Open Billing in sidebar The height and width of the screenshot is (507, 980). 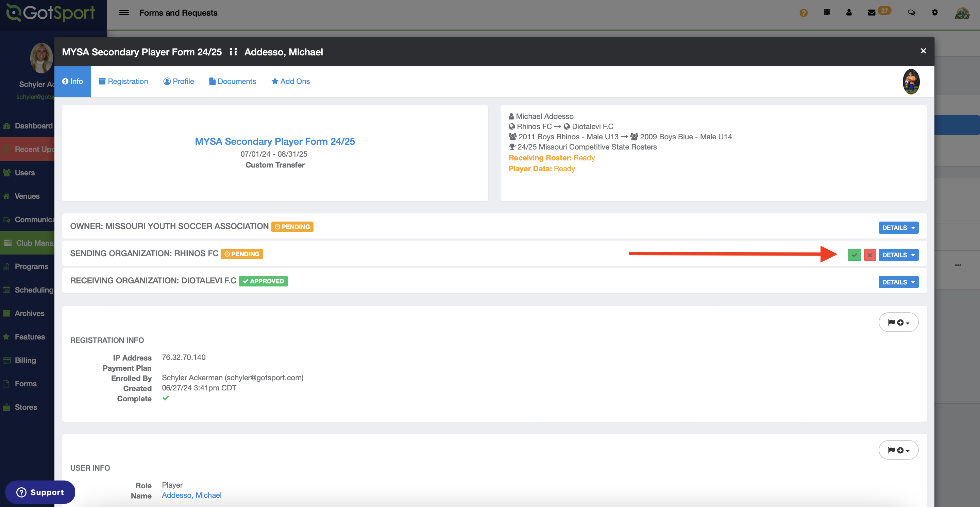pyautogui.click(x=27, y=360)
